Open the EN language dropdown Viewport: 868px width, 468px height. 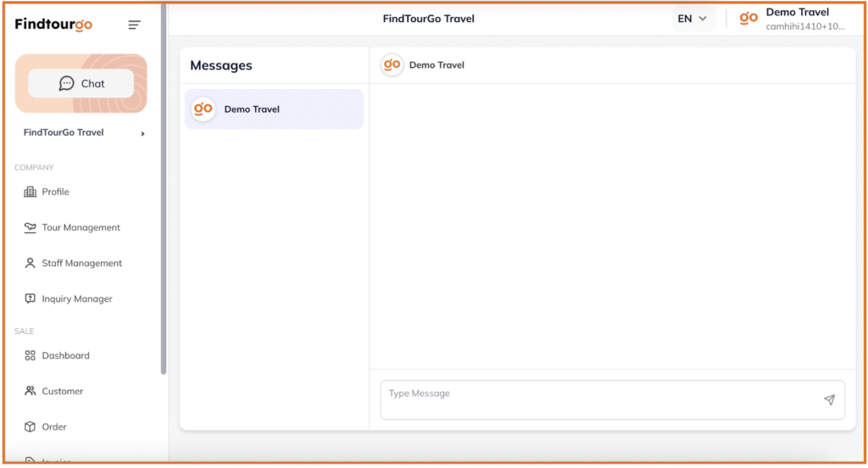coord(693,19)
